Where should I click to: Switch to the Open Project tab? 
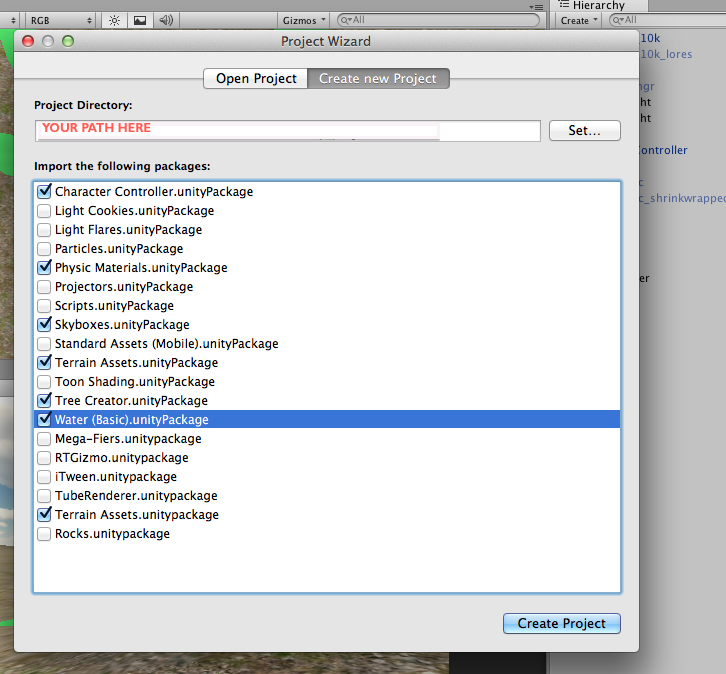pyautogui.click(x=256, y=78)
